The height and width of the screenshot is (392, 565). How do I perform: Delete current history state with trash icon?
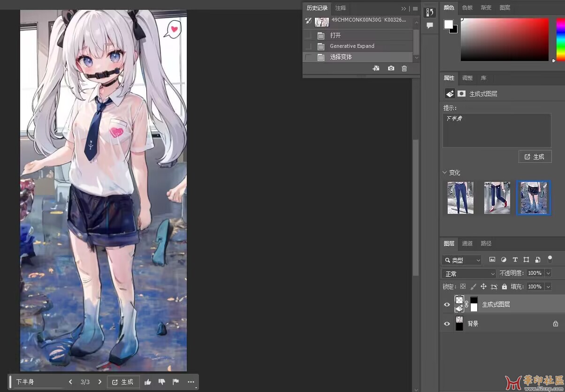pyautogui.click(x=405, y=68)
